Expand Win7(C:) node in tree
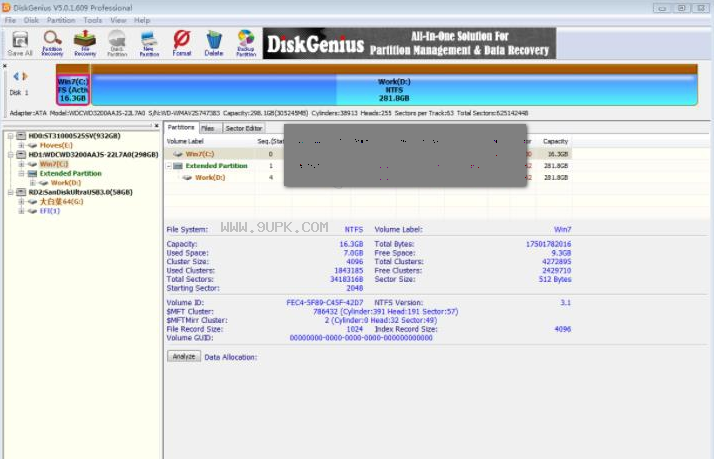The height and width of the screenshot is (459, 714). tap(21, 164)
